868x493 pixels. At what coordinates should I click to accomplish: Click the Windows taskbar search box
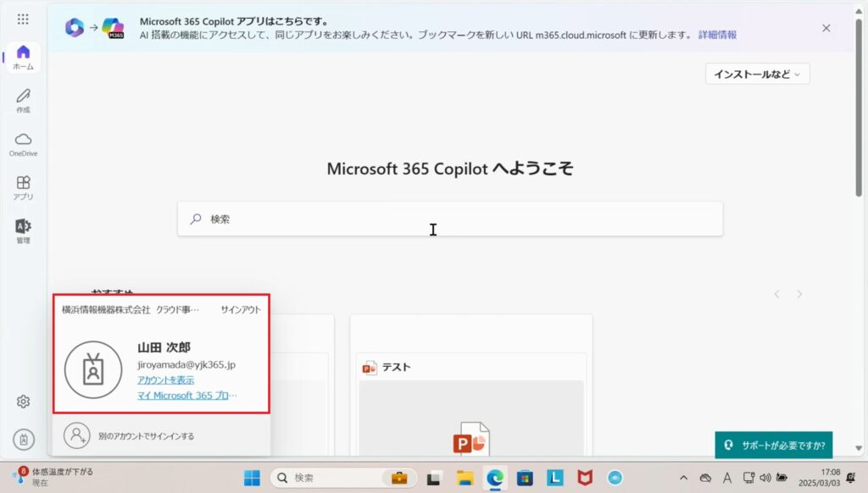click(x=344, y=478)
